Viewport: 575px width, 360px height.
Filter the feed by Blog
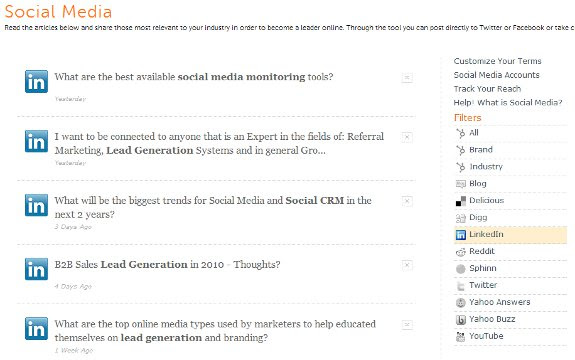click(x=478, y=183)
